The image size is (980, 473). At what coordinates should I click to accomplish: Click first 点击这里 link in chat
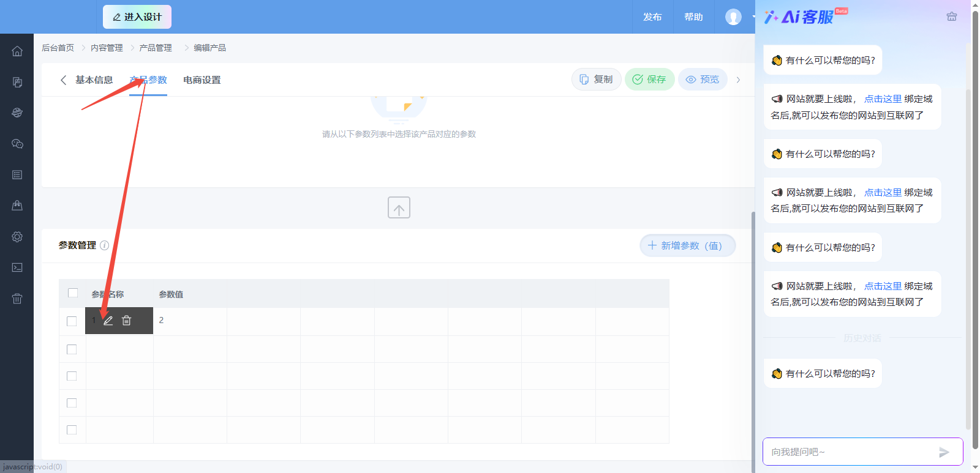coord(883,99)
